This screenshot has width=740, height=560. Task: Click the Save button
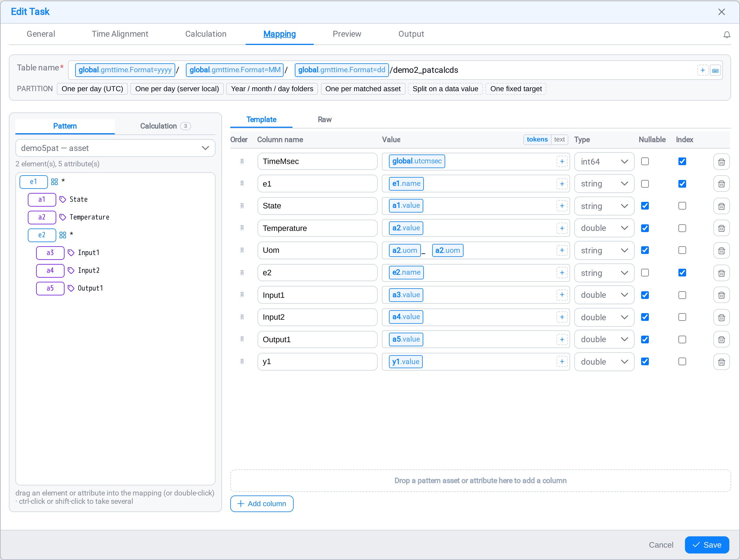707,545
